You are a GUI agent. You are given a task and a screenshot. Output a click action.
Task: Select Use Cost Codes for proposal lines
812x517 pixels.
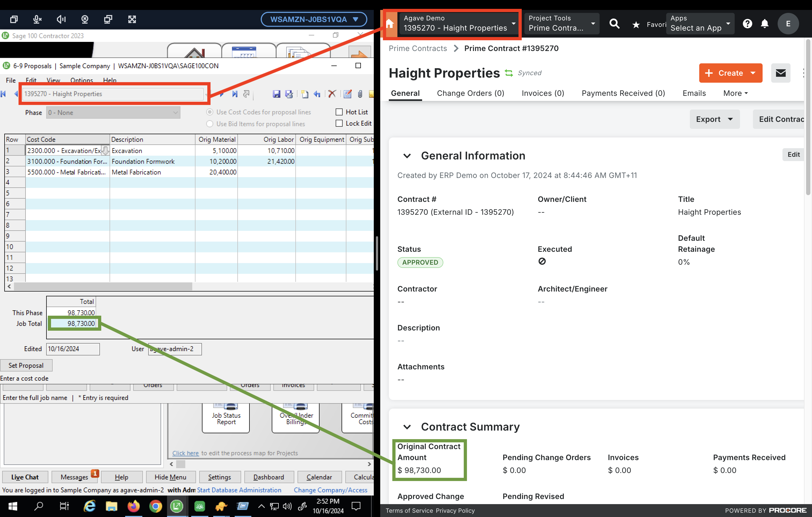[x=210, y=112]
